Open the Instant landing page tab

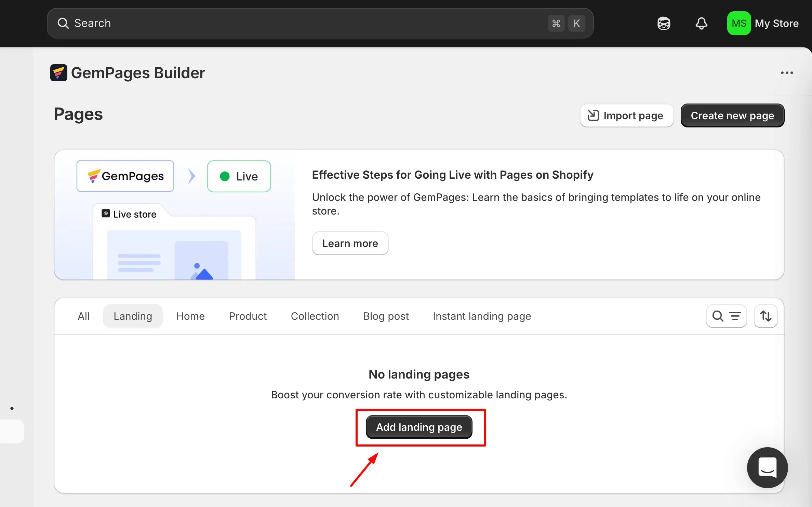click(482, 316)
